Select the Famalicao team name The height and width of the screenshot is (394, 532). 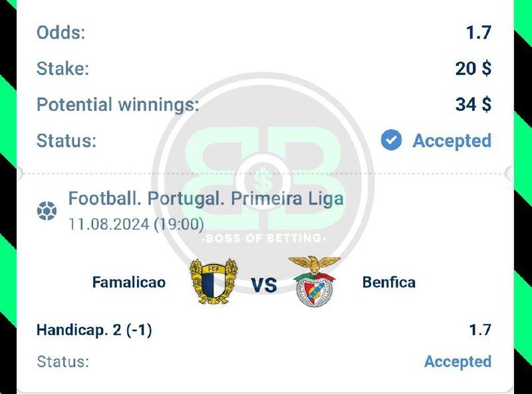point(129,282)
